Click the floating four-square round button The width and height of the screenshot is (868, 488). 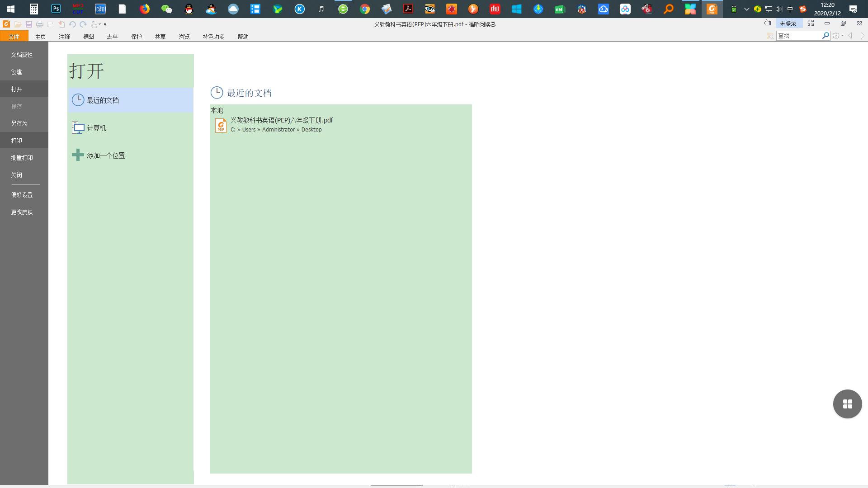click(x=847, y=404)
